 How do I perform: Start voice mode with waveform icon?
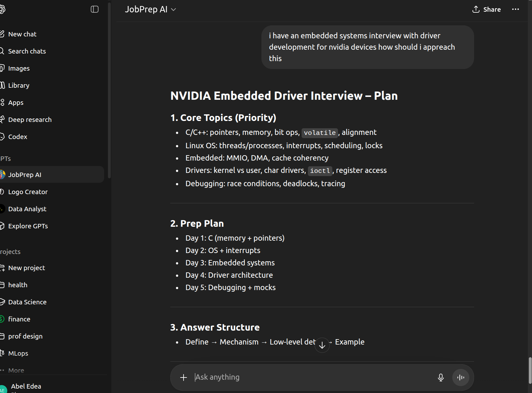coord(460,377)
